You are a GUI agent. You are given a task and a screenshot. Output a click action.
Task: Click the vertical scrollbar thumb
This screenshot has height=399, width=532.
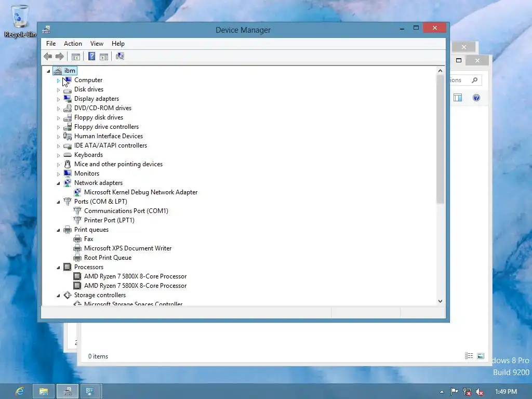440,139
